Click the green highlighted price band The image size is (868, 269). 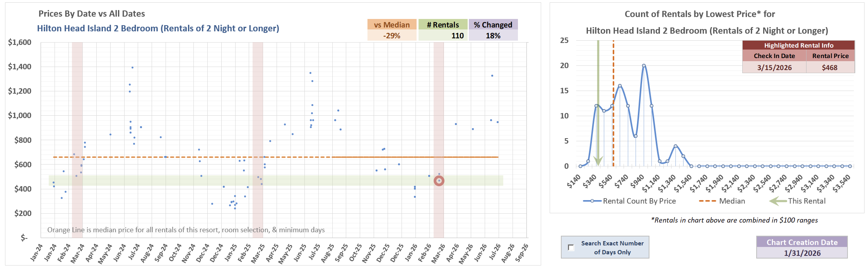(276, 181)
